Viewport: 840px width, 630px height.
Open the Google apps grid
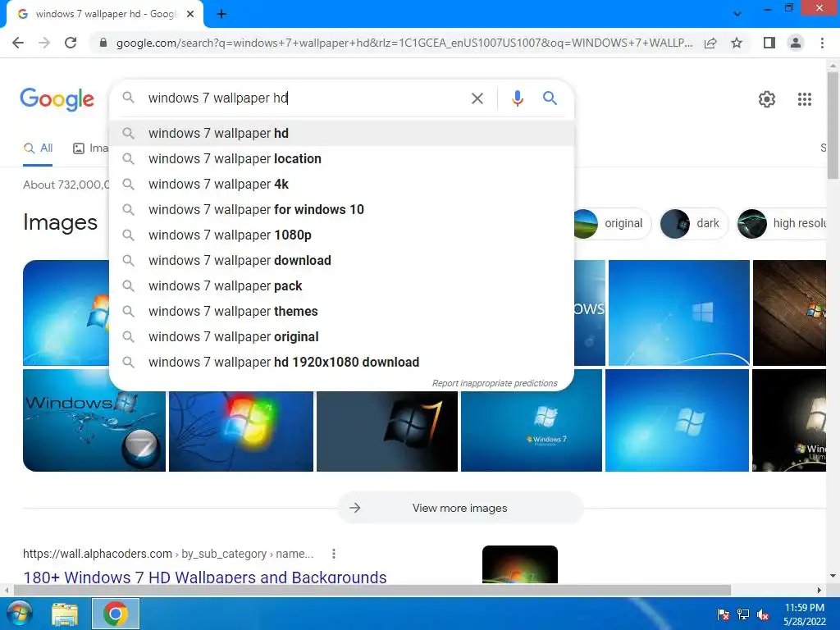tap(805, 99)
